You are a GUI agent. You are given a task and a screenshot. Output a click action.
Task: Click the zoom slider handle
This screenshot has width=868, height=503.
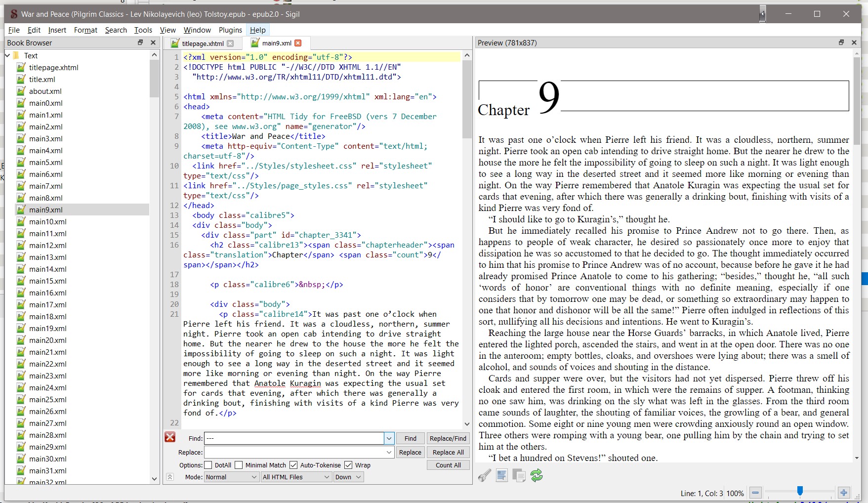[x=800, y=491]
